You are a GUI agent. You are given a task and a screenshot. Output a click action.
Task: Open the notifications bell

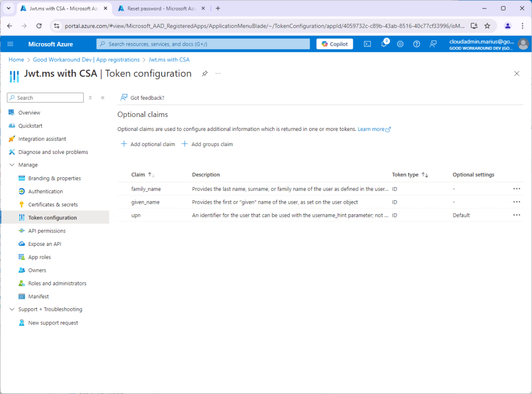(x=383, y=44)
